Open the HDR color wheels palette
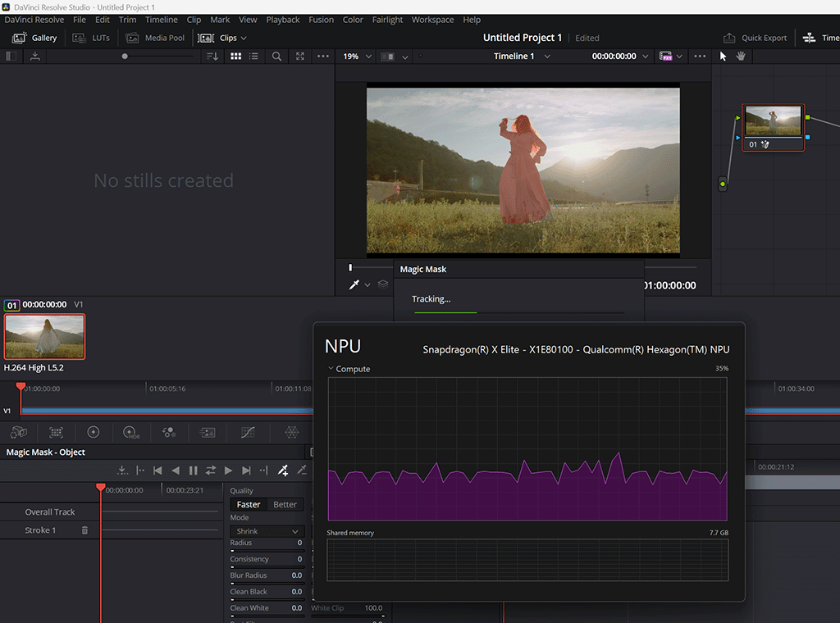 point(130,432)
